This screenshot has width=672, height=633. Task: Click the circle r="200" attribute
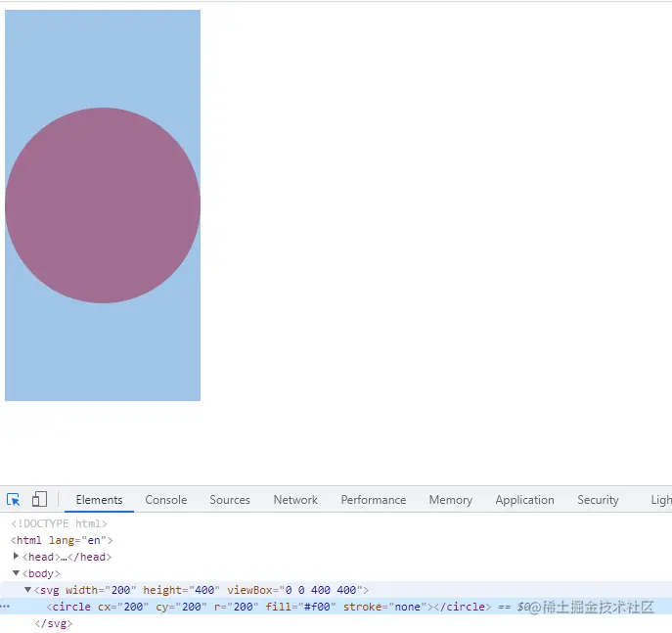(236, 607)
